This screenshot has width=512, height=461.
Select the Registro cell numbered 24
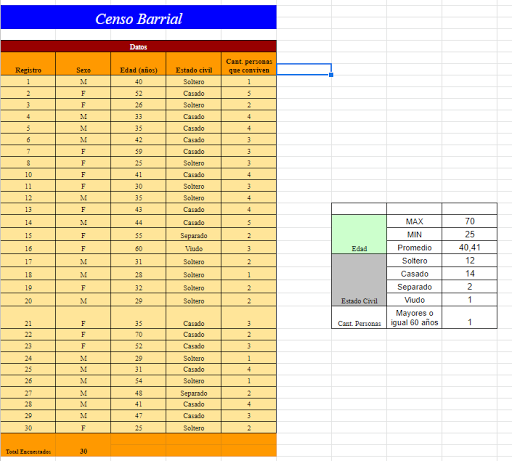pyautogui.click(x=28, y=358)
